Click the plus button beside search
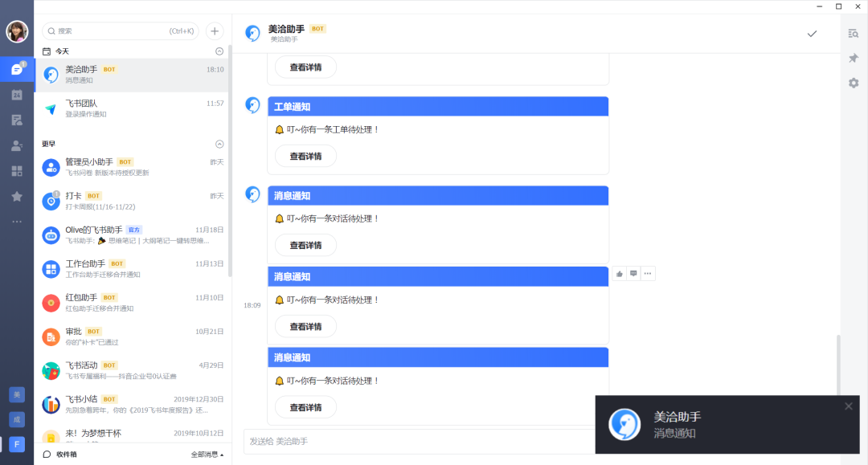This screenshot has width=868, height=465. (x=215, y=31)
